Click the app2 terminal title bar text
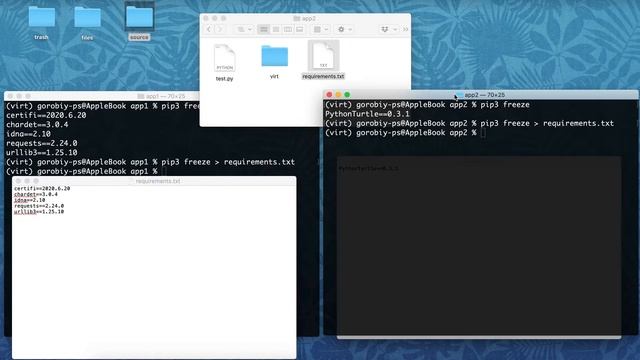The height and width of the screenshot is (360, 640). coord(484,95)
